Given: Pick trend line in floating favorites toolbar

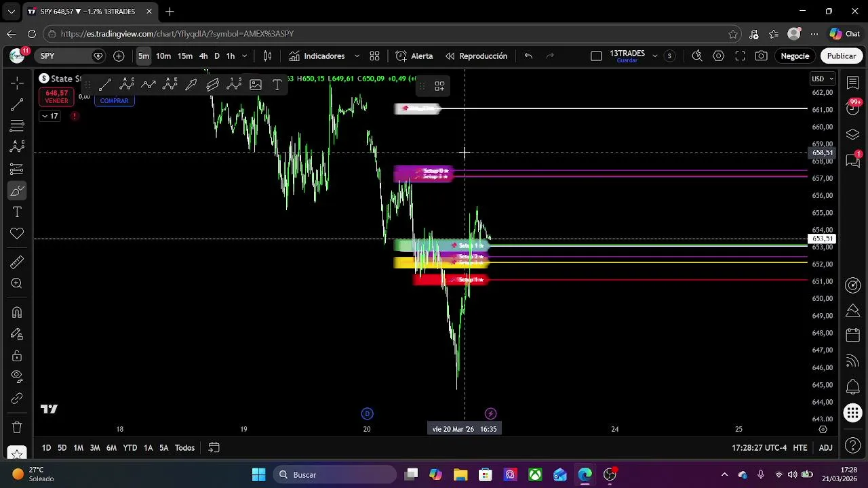Looking at the screenshot, I should (105, 85).
